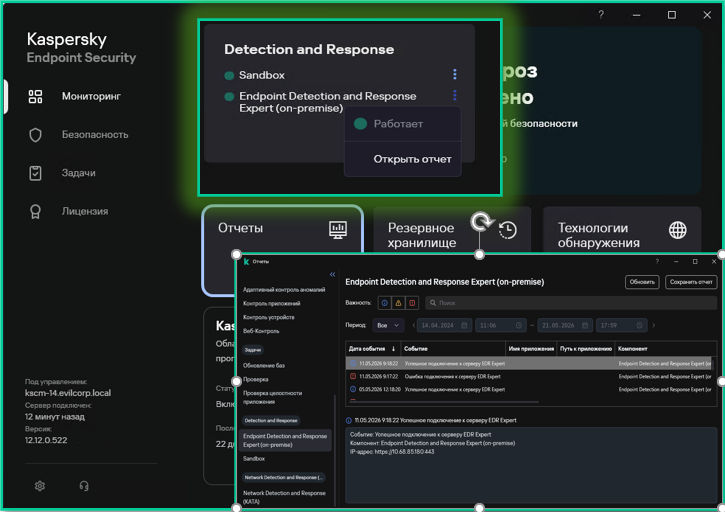Open the three-dot menu for Endpoint Detection and Response Expert

pyautogui.click(x=455, y=95)
